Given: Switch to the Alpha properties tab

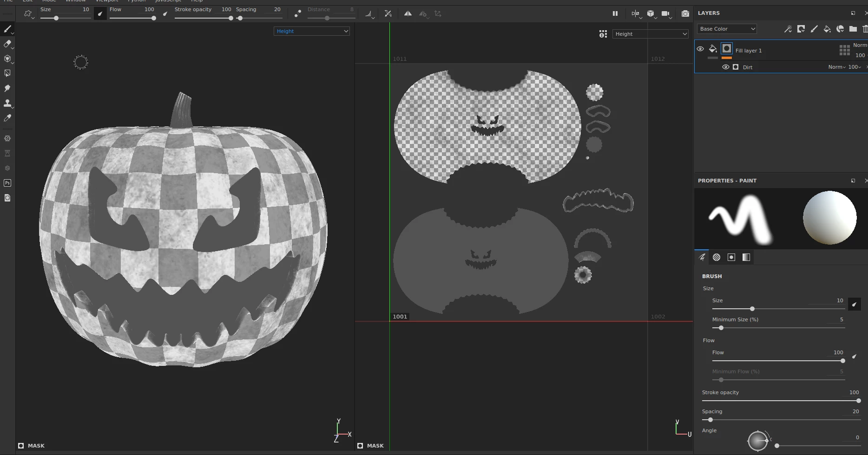Looking at the screenshot, I should pyautogui.click(x=717, y=257).
